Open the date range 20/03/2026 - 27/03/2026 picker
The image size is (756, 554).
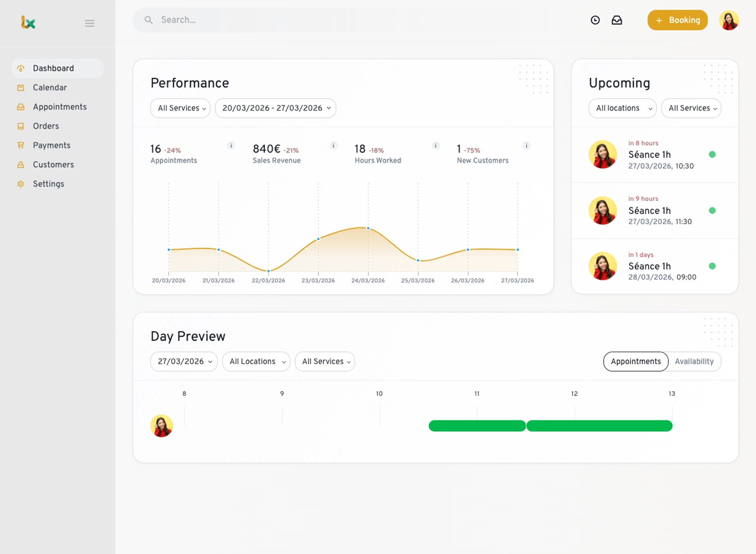click(x=275, y=108)
